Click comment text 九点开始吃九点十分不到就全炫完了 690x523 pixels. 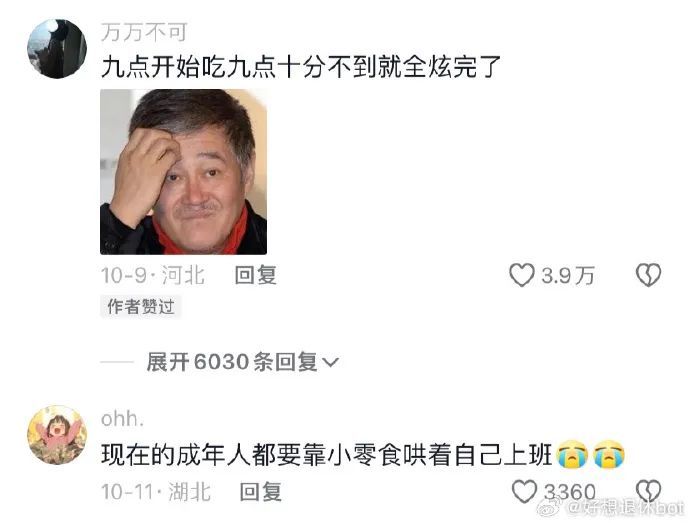pyautogui.click(x=301, y=67)
